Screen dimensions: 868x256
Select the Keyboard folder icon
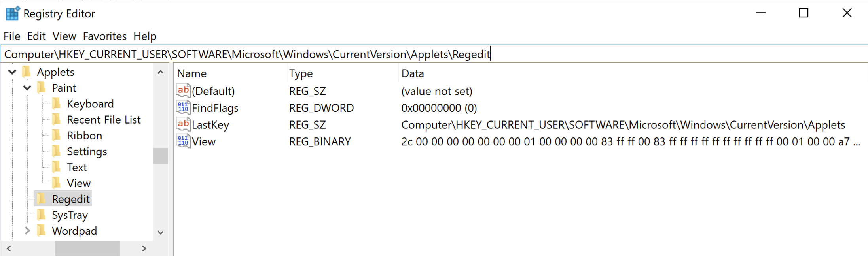point(57,104)
